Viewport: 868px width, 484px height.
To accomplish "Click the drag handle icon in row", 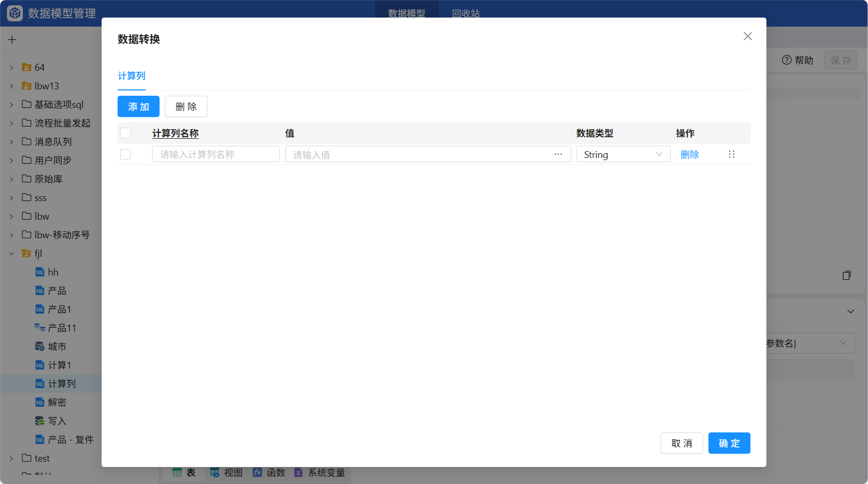I will (731, 154).
